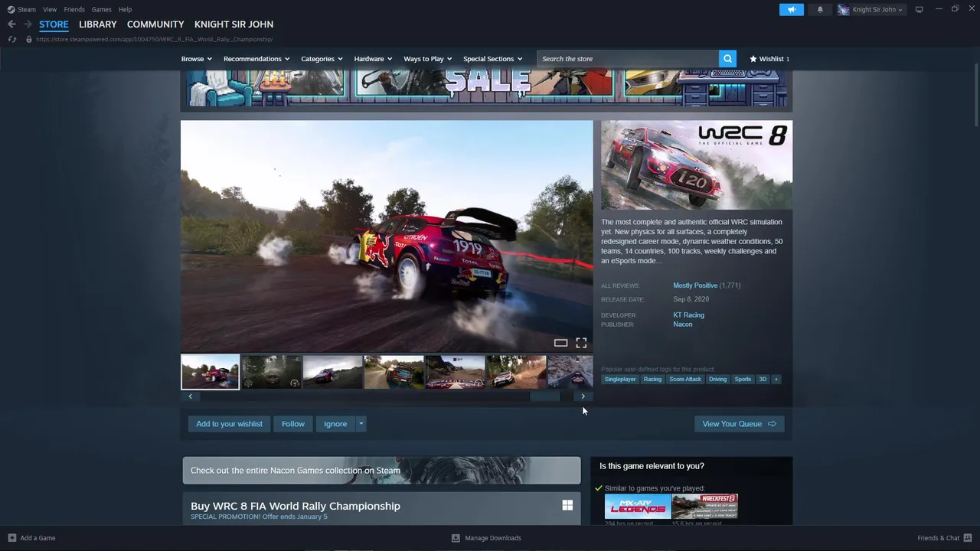The height and width of the screenshot is (551, 980).
Task: Select the Score Attack tag
Action: pos(685,379)
